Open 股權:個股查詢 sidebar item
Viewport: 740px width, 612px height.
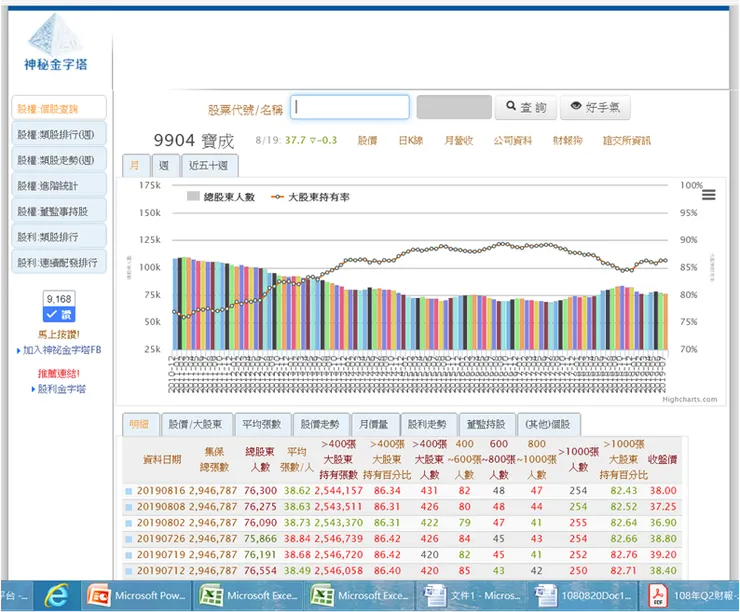tap(59, 109)
